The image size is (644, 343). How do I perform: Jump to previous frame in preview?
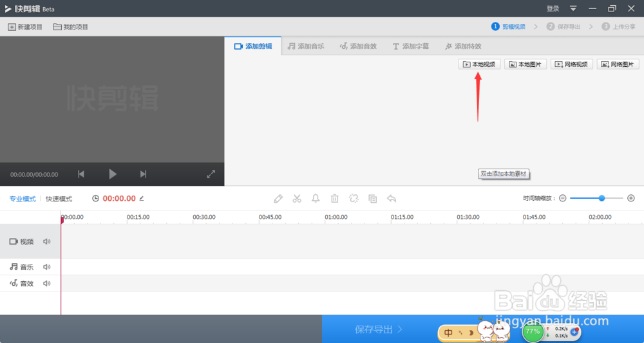click(81, 174)
